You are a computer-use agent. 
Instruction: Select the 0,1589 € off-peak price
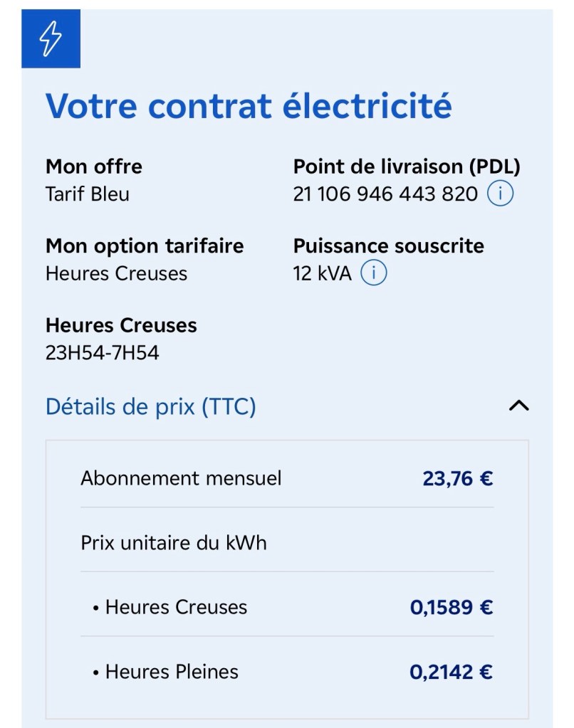[452, 607]
